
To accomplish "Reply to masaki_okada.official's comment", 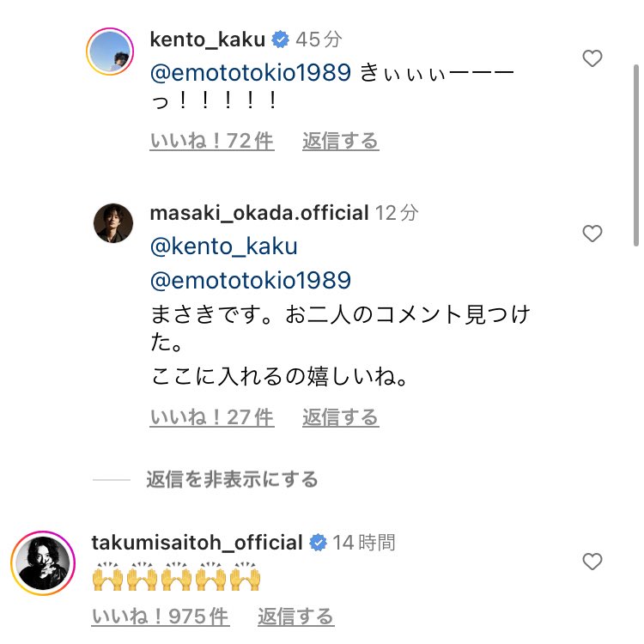I will pos(340,417).
